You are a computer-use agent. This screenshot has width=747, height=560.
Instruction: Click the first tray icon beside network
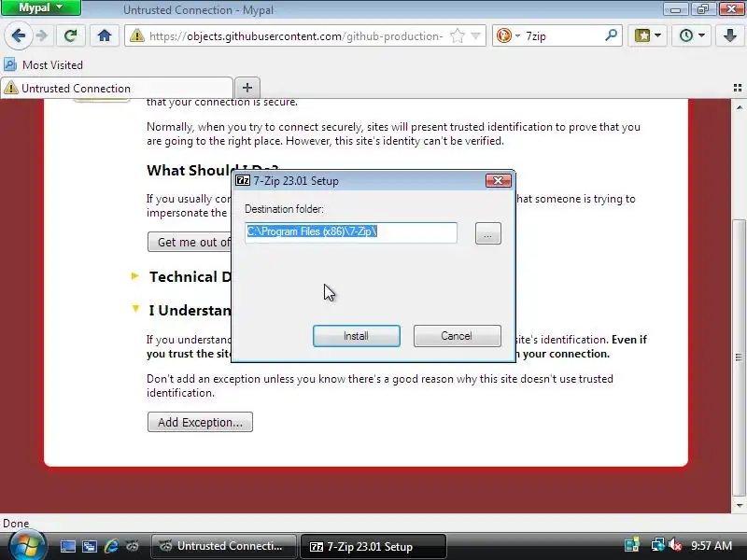(x=632, y=545)
